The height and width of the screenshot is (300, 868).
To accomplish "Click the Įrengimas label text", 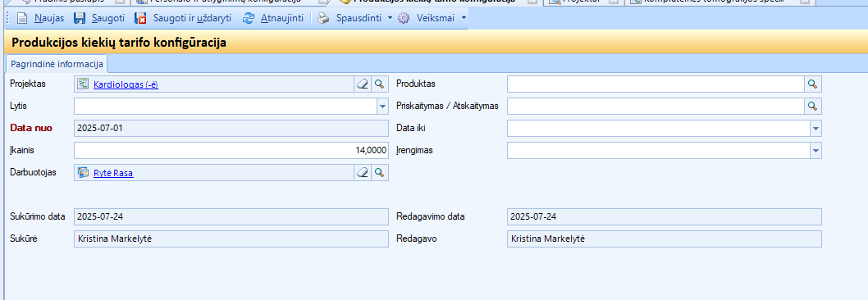I will [x=415, y=151].
